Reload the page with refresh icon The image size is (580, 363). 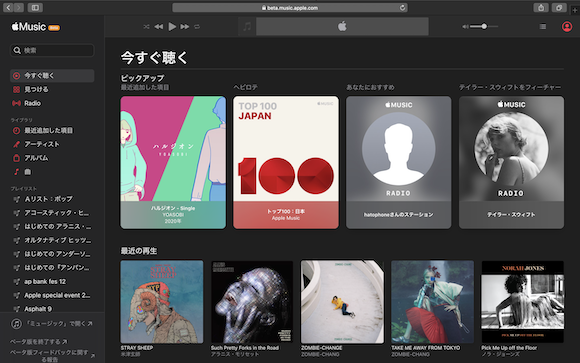[402, 8]
